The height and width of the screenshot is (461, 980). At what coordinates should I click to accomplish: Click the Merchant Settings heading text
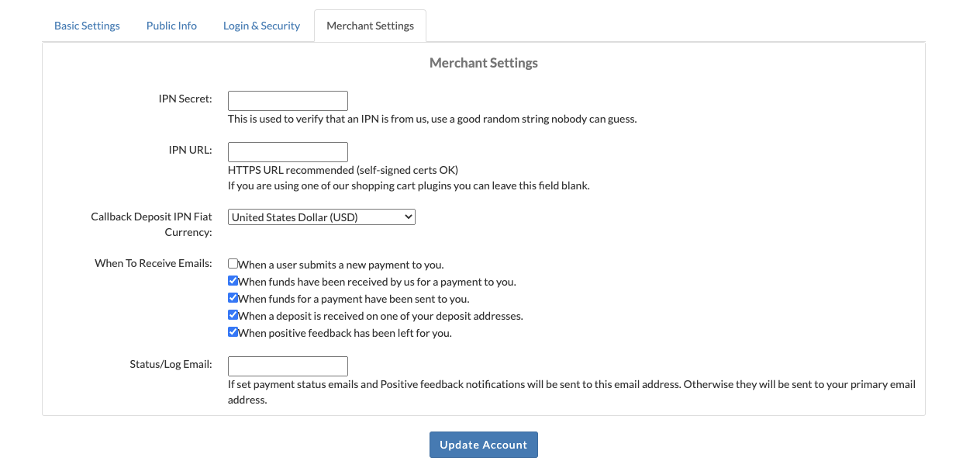[484, 63]
